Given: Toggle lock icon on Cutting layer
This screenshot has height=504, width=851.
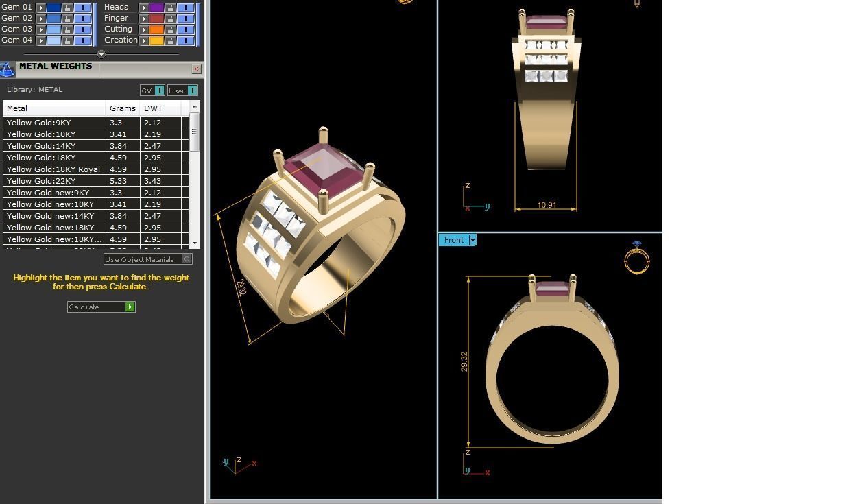Looking at the screenshot, I should (170, 29).
